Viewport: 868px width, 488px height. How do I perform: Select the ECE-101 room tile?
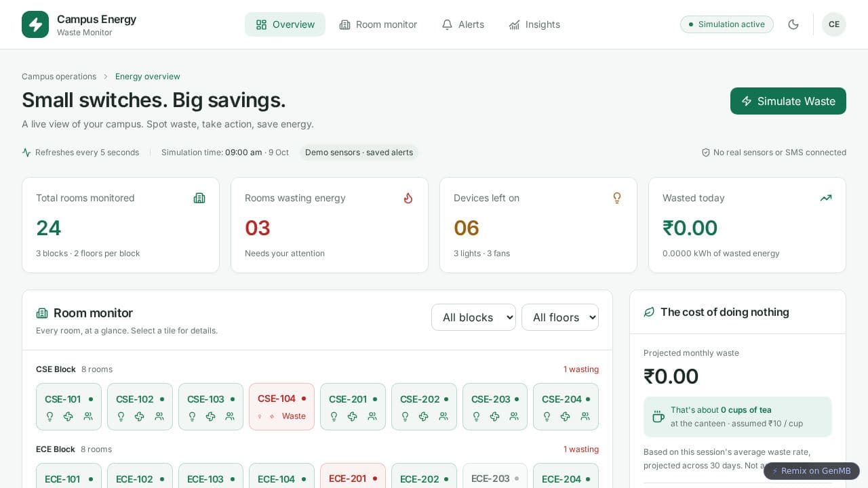[x=68, y=476]
